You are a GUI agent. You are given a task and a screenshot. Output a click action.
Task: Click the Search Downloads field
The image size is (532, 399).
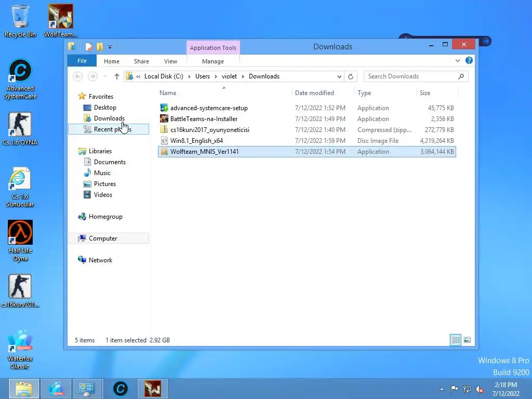point(416,76)
